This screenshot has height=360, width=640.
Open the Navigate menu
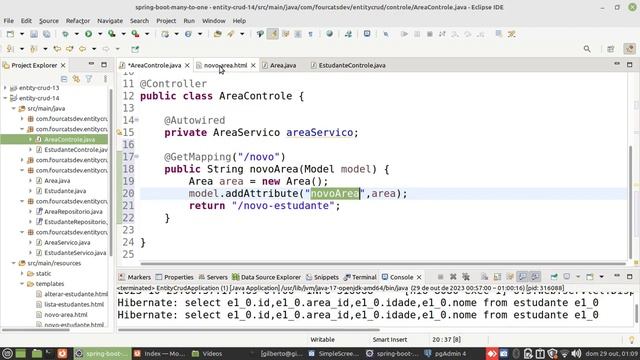coord(110,21)
